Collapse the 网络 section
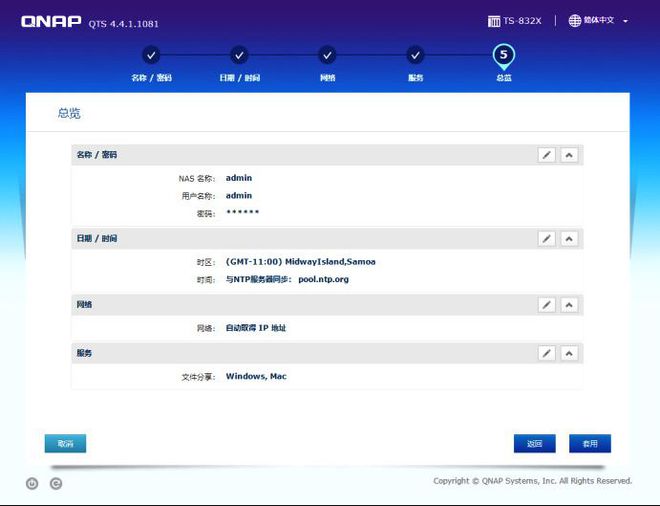This screenshot has height=506, width=660. click(569, 305)
